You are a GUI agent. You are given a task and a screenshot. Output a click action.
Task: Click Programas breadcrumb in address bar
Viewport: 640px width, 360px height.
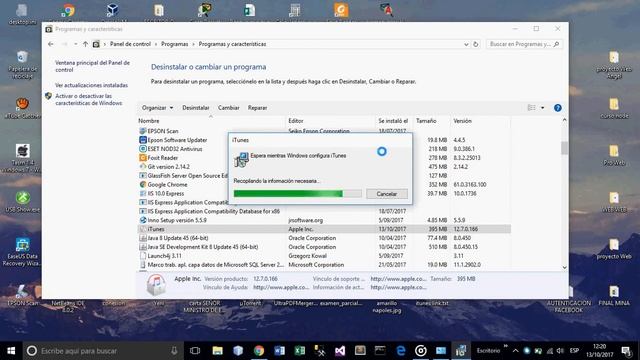click(x=174, y=44)
